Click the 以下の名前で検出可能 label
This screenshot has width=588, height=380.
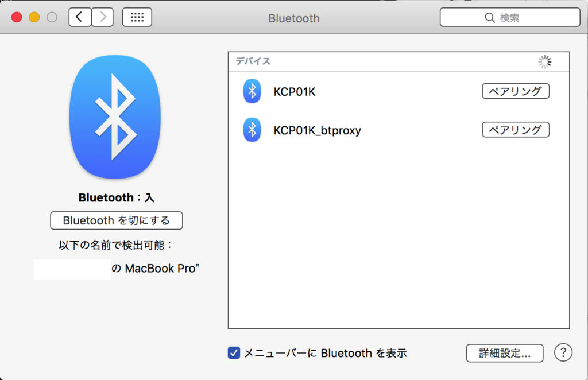pyautogui.click(x=115, y=245)
